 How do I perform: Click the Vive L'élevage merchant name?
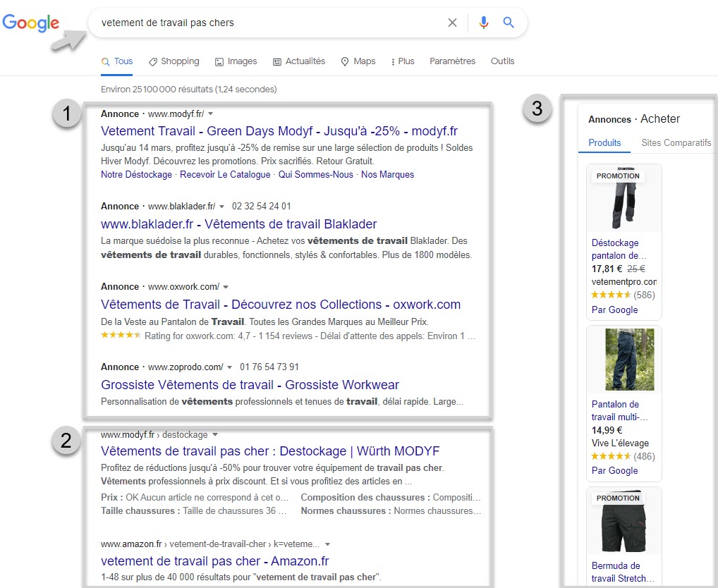point(620,443)
